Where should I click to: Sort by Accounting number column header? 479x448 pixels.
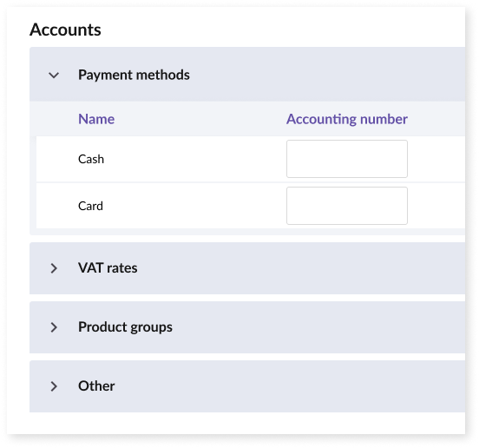[x=347, y=119]
